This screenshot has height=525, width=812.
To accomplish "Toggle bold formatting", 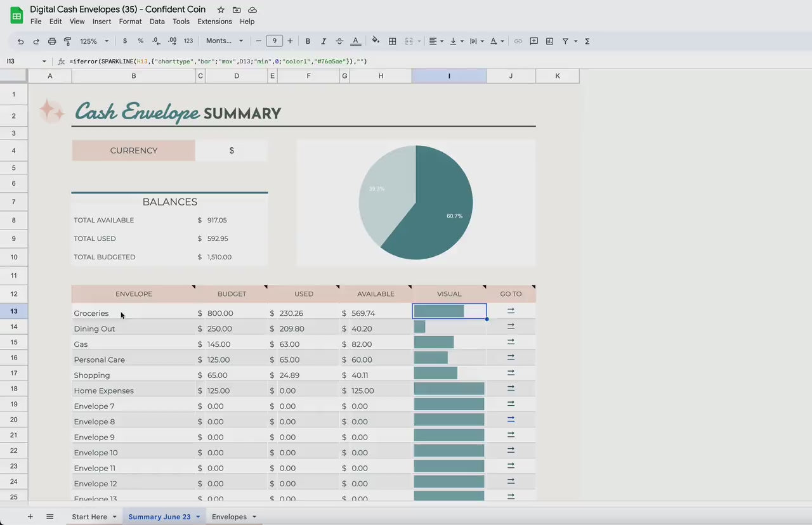I will click(308, 41).
